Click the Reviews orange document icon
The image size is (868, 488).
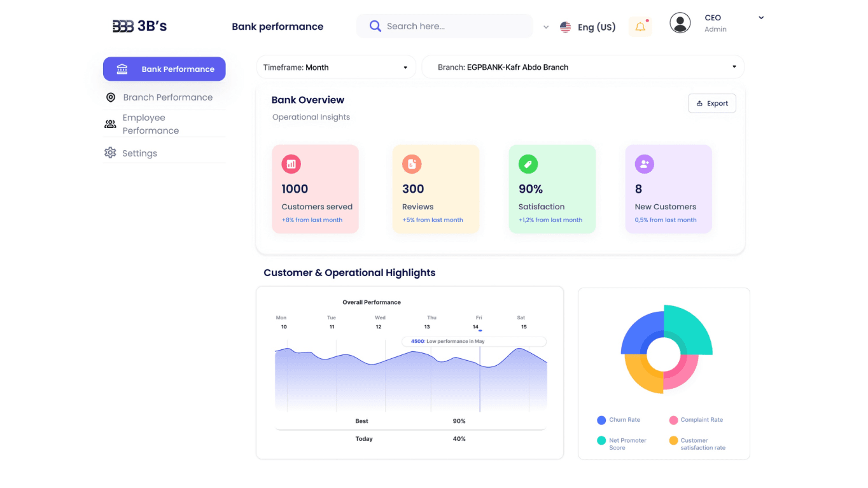411,164
